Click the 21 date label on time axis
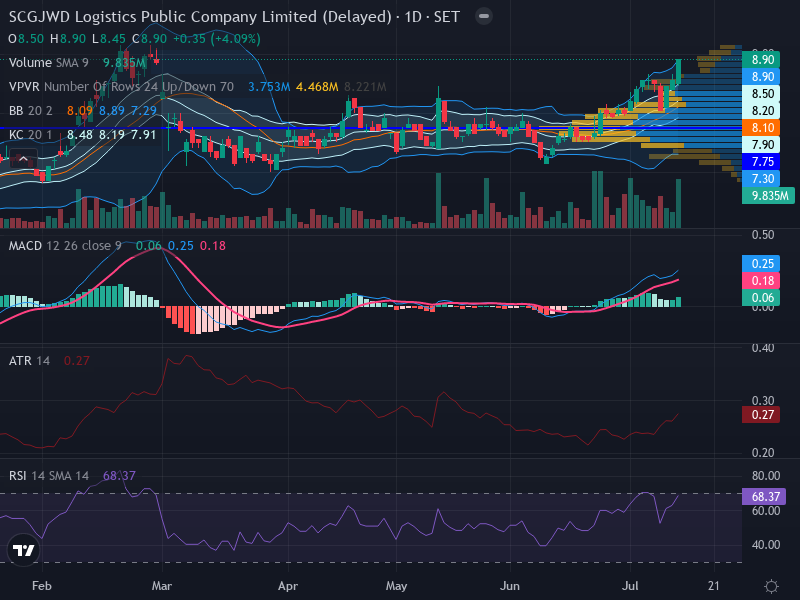 tap(714, 586)
